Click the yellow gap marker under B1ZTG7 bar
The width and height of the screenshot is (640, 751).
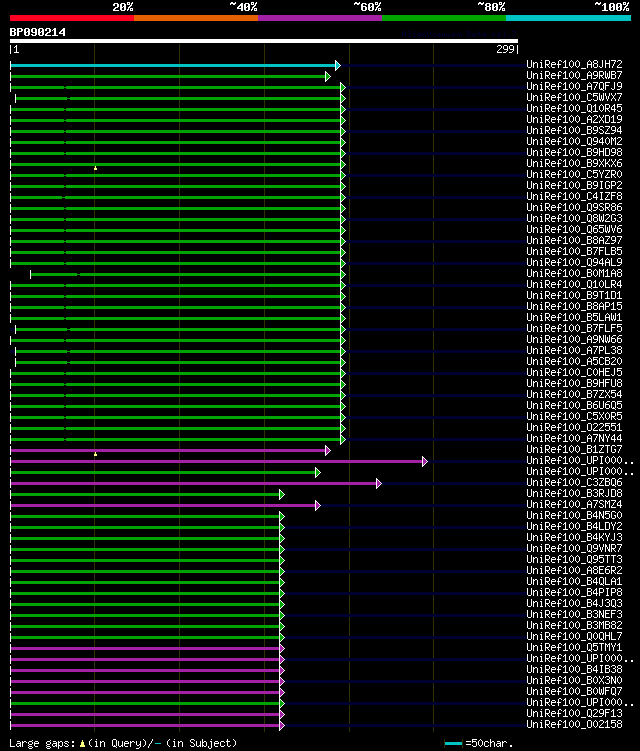(95, 454)
